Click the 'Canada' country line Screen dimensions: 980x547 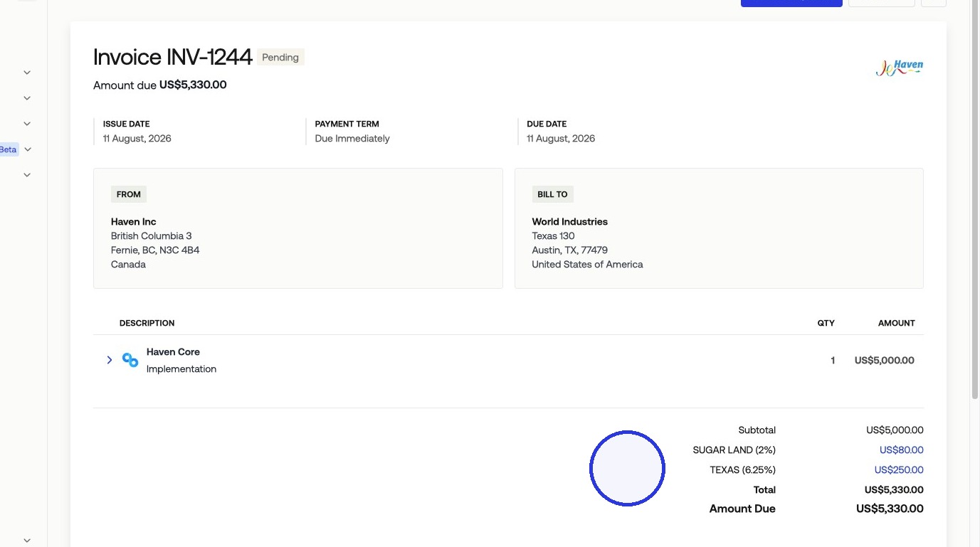[128, 264]
